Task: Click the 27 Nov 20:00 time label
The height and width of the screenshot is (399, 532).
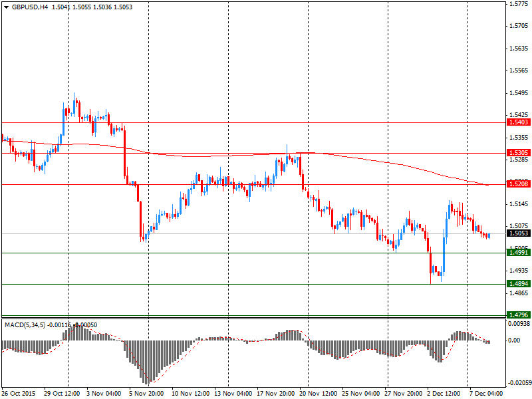Action: 404,394
